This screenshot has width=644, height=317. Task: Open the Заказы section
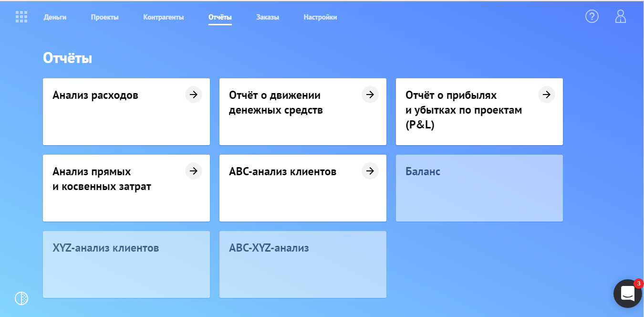click(x=268, y=17)
